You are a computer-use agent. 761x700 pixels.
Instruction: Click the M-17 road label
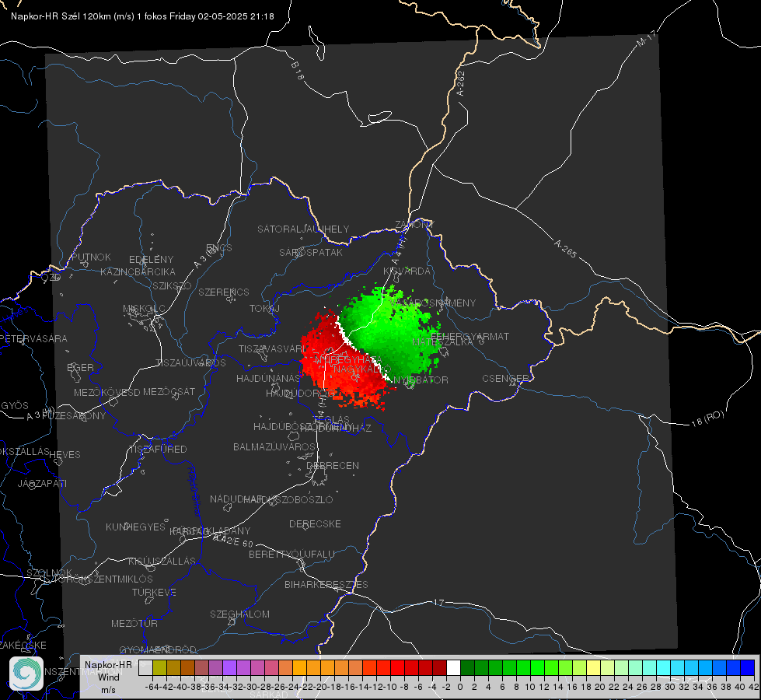click(646, 39)
